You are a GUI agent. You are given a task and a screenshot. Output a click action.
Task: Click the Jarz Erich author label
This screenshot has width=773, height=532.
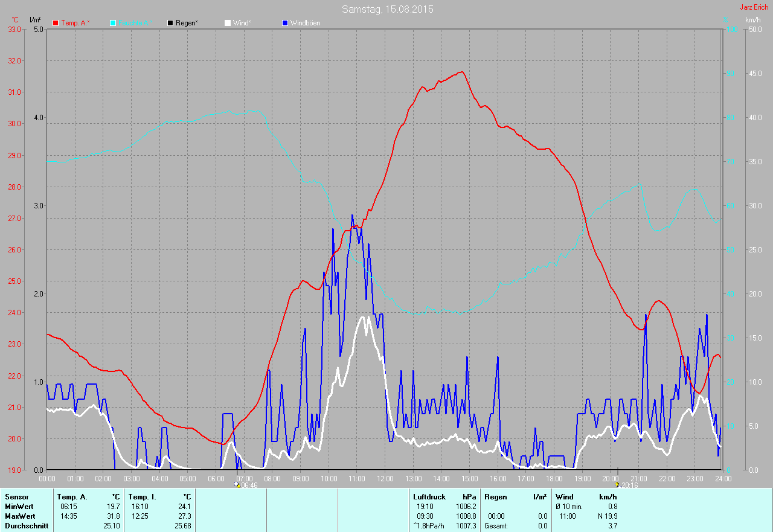(x=754, y=7)
